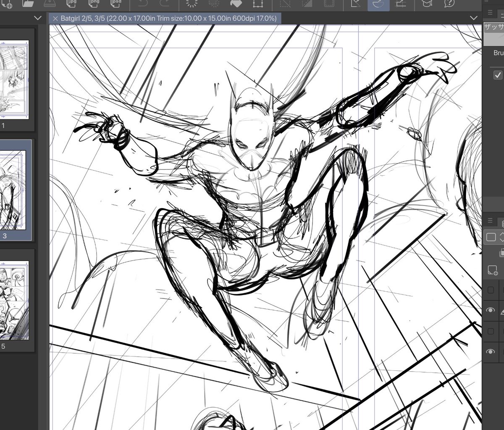Viewport: 504px width, 430px height.
Task: Hide the fourth layer using its eye icon
Action: tap(491, 352)
